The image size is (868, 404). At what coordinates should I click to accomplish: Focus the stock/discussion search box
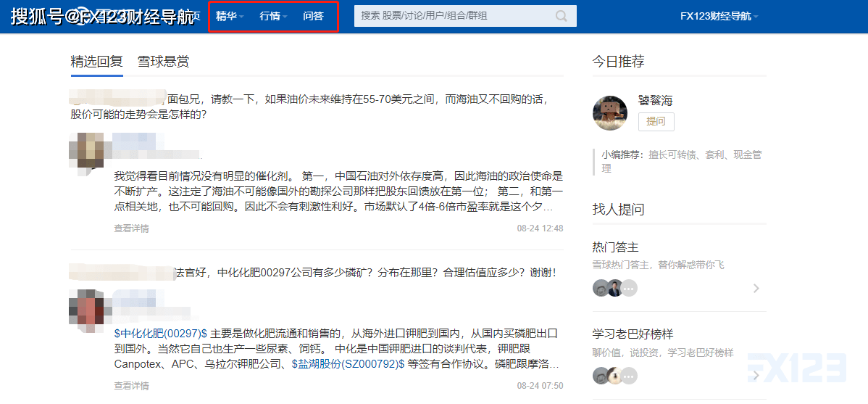point(465,16)
